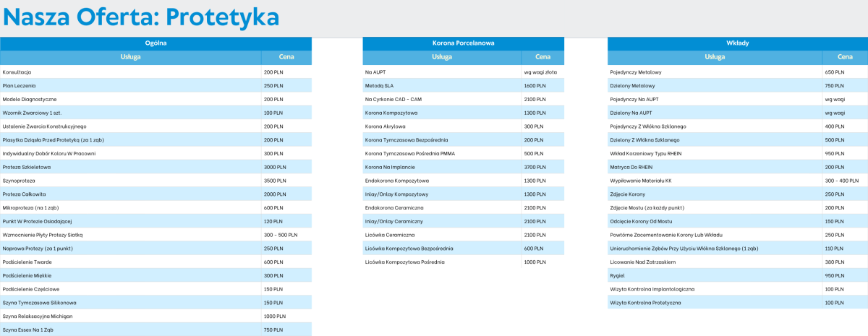
Task: Click 'Cena' column header in Wkłady table
Action: [845, 57]
